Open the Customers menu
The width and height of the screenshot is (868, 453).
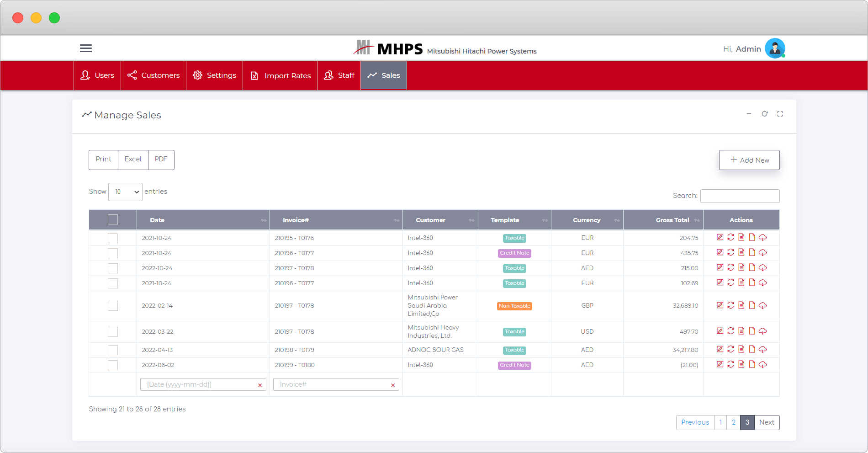point(153,75)
